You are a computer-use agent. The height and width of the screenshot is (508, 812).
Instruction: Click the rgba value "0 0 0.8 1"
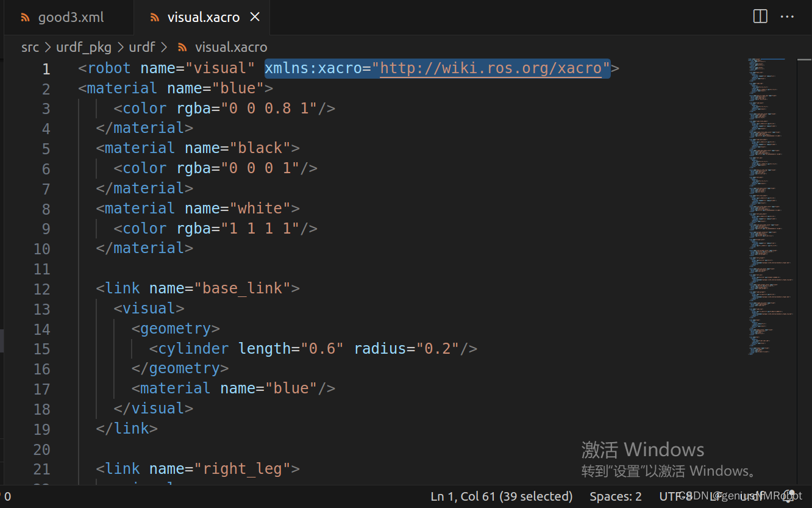point(269,109)
